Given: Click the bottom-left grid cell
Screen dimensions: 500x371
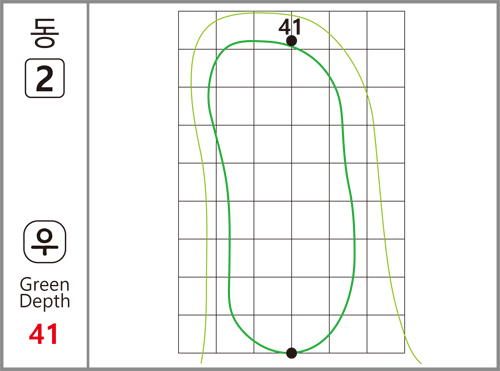Looking at the screenshot, I should [197, 334].
